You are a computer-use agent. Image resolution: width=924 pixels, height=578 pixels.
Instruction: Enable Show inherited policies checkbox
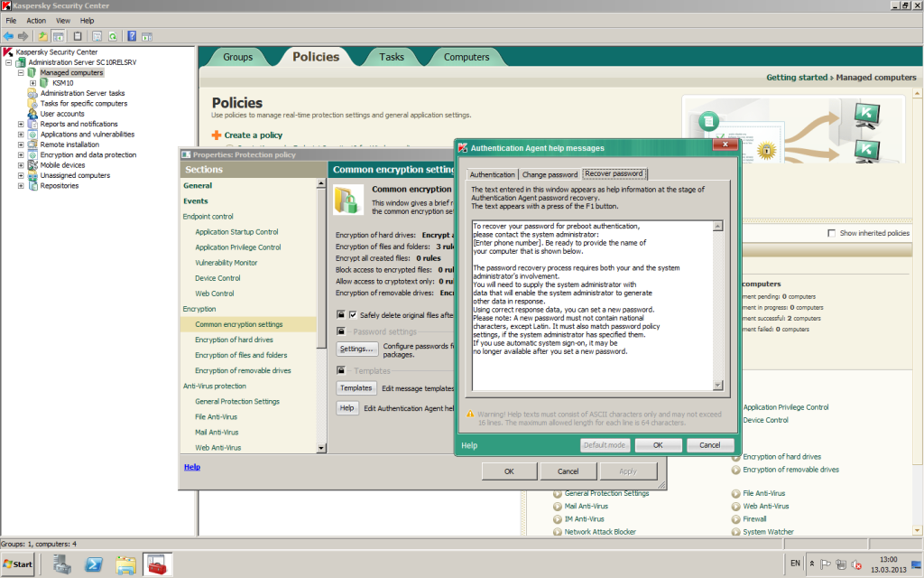831,233
